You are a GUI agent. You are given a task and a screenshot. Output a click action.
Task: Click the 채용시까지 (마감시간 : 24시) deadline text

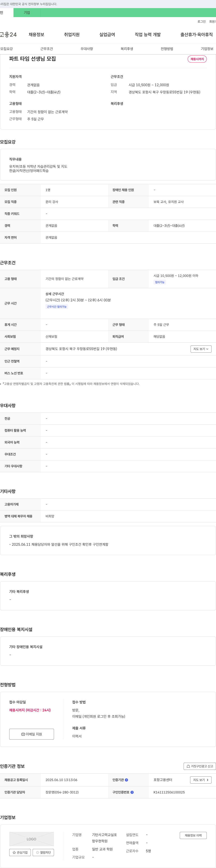(x=30, y=710)
